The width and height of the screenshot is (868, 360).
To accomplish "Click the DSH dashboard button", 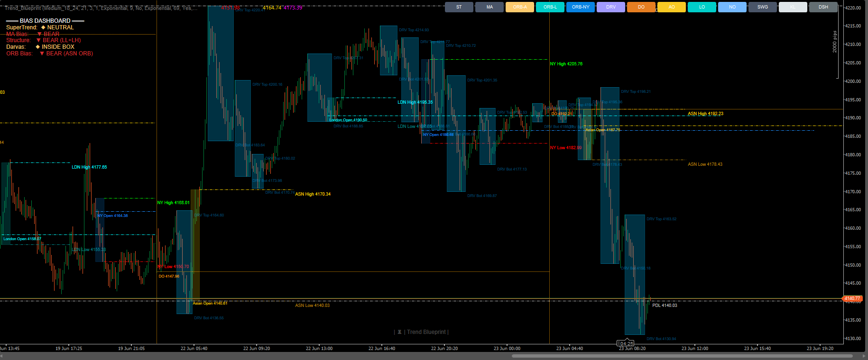I will point(823,7).
